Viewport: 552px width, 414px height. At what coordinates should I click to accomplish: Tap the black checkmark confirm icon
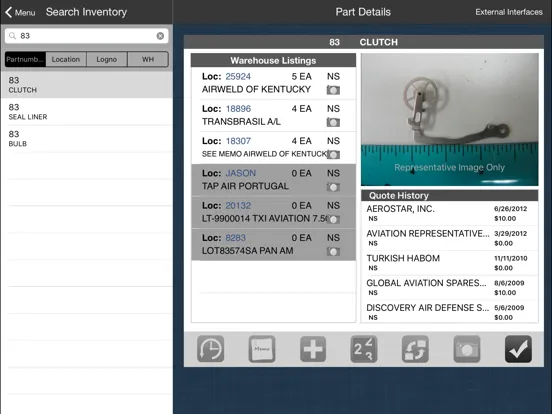pos(518,349)
